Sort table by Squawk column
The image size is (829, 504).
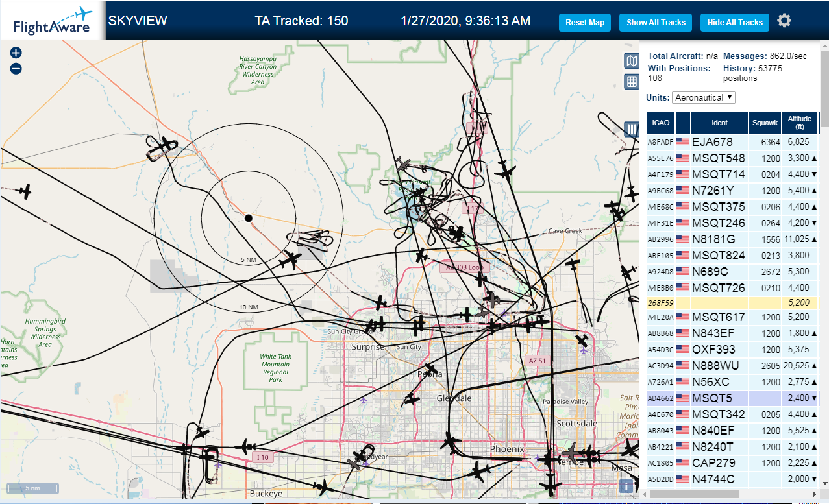click(x=765, y=122)
